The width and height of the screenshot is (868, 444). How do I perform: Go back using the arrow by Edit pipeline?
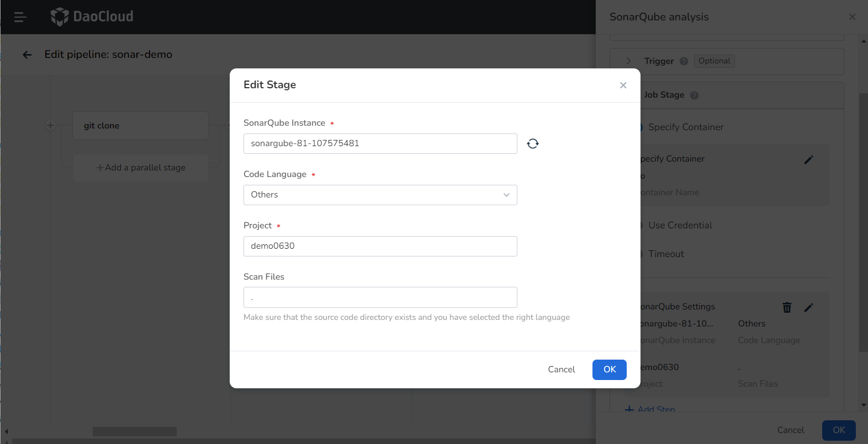[27, 55]
